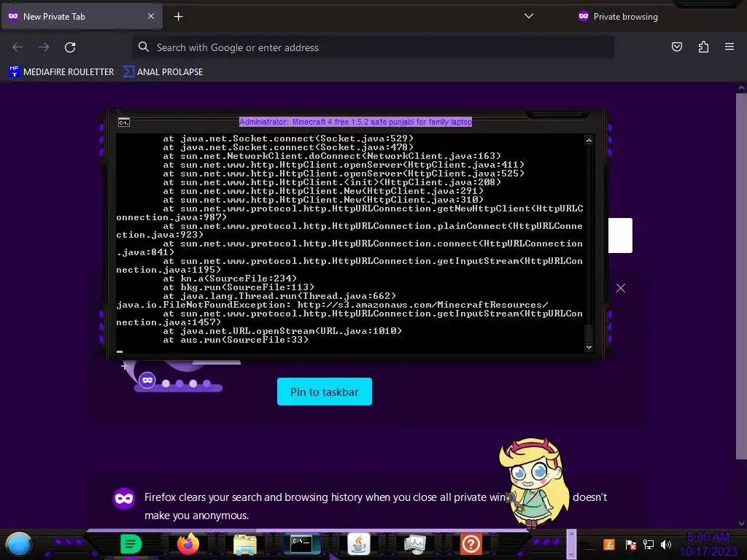
Task: Open the Firefox hamburger menu
Action: [729, 47]
